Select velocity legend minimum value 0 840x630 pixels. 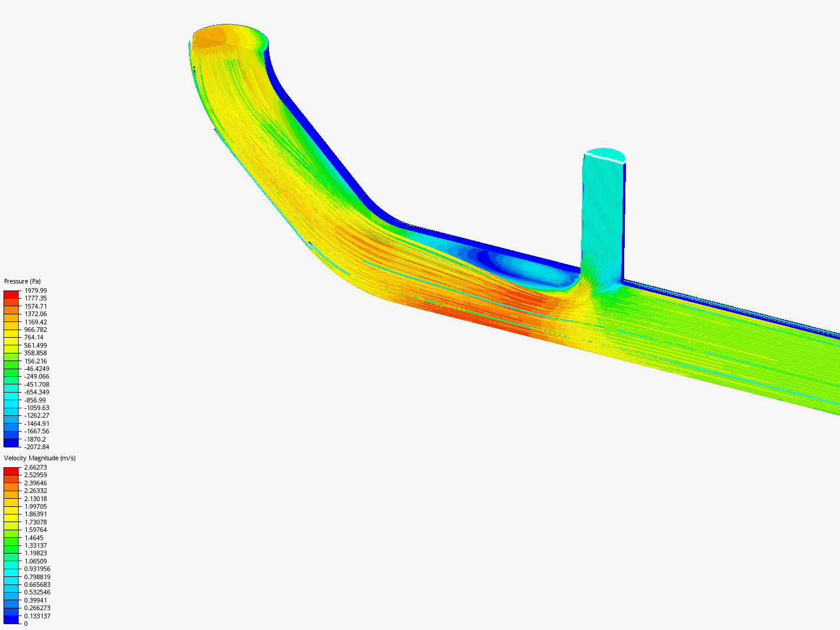click(26, 624)
